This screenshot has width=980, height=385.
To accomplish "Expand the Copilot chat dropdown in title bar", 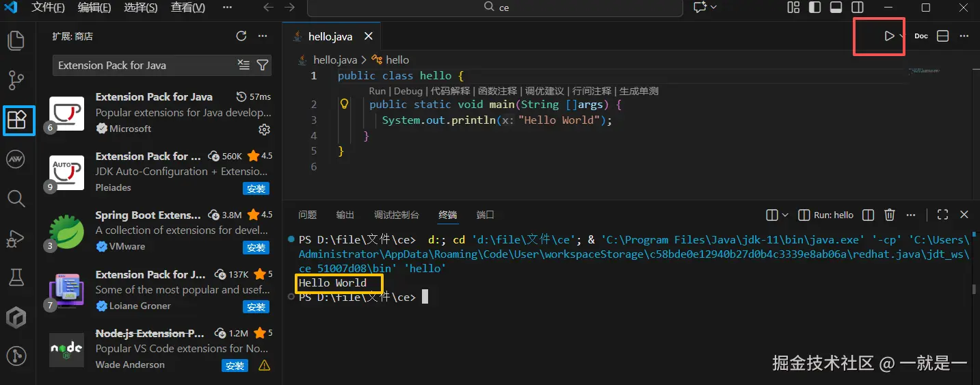I will click(714, 8).
